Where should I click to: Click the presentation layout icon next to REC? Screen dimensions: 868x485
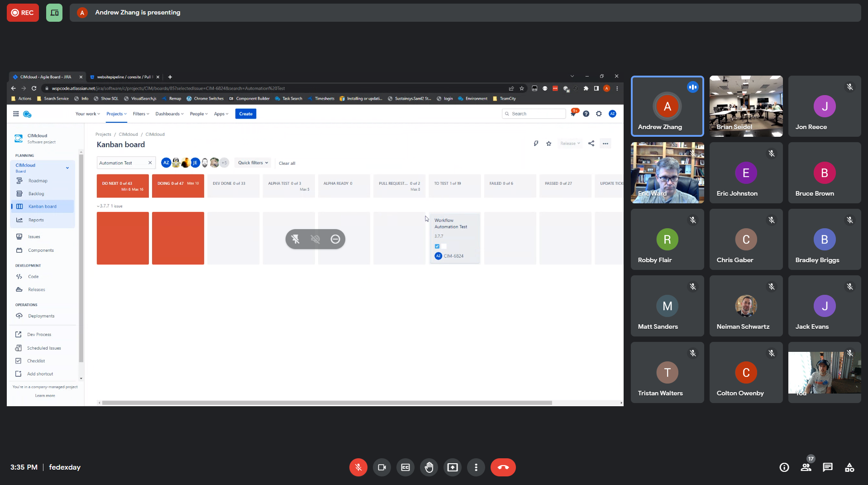[x=54, y=13]
